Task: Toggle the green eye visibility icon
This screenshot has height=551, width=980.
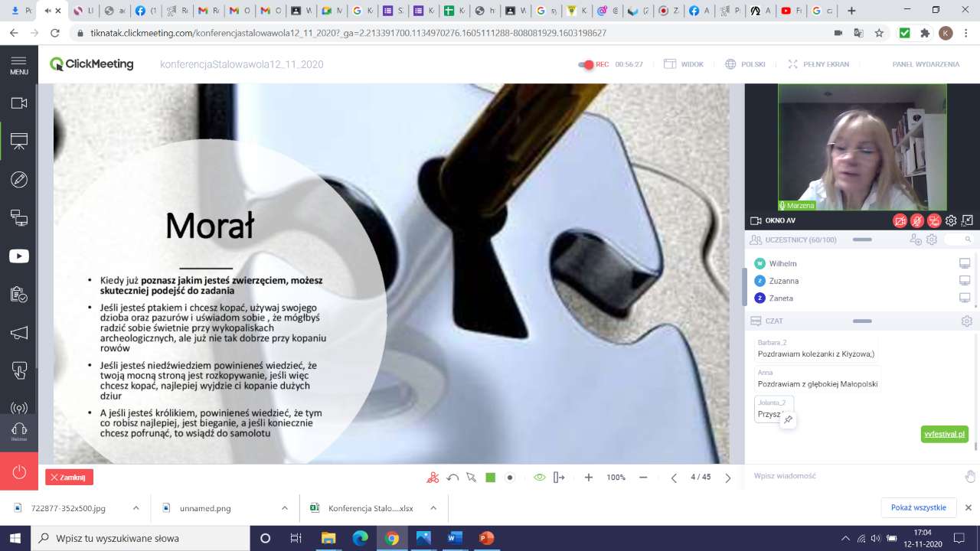Action: pos(539,478)
